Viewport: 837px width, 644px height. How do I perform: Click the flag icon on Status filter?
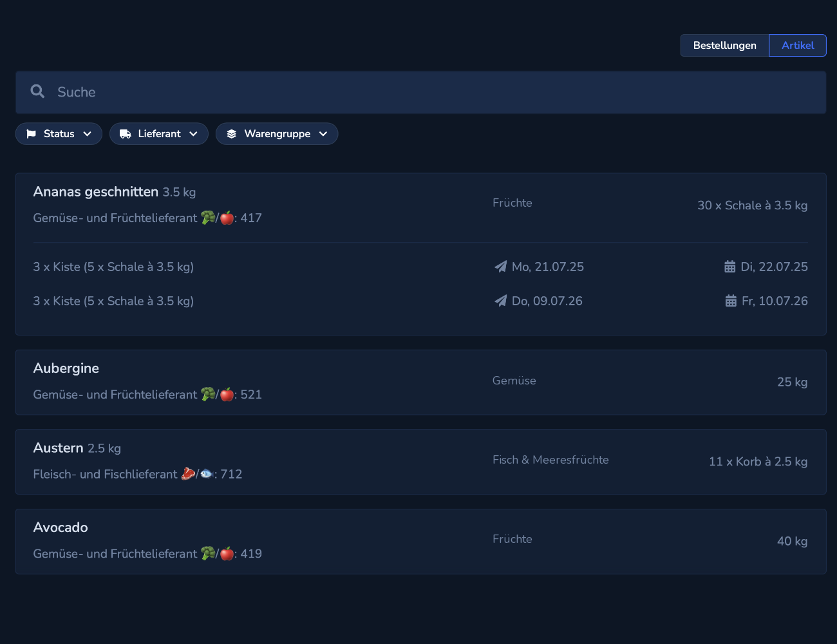tap(31, 134)
